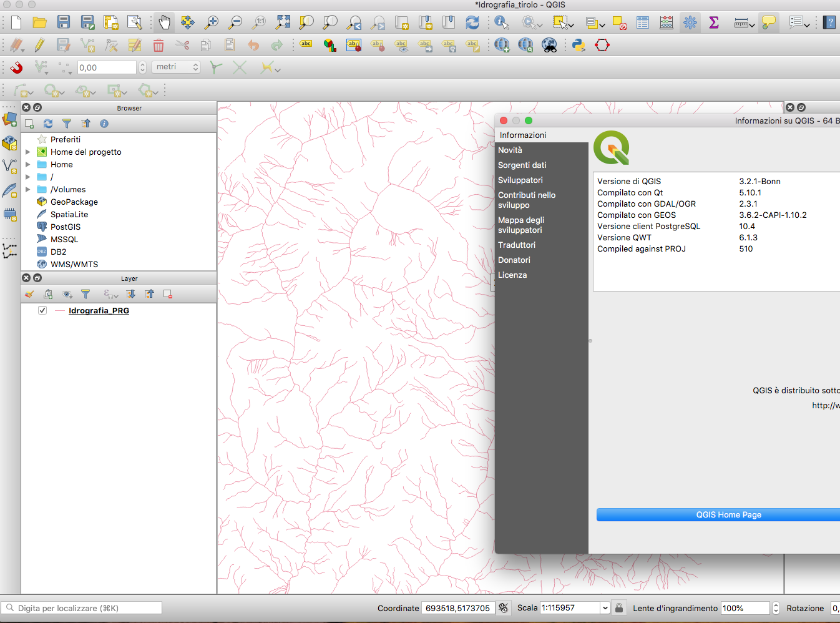The image size is (840, 623).
Task: Expand the root / folder node
Action: pos(27,177)
